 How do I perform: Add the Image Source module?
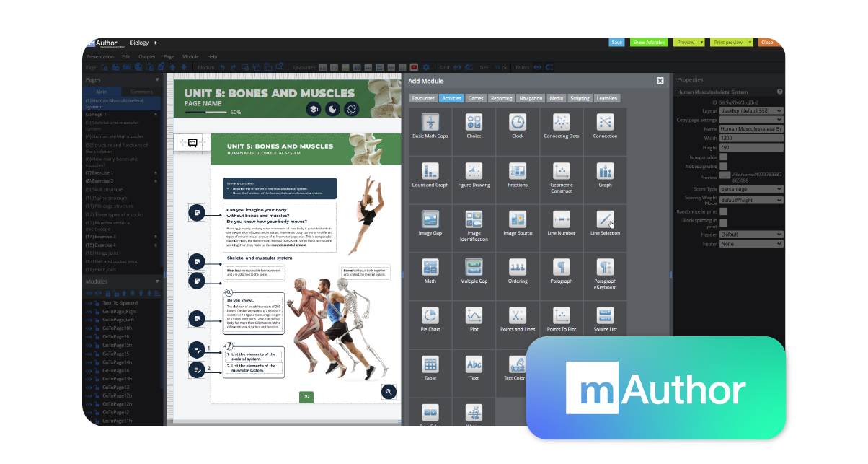[518, 219]
